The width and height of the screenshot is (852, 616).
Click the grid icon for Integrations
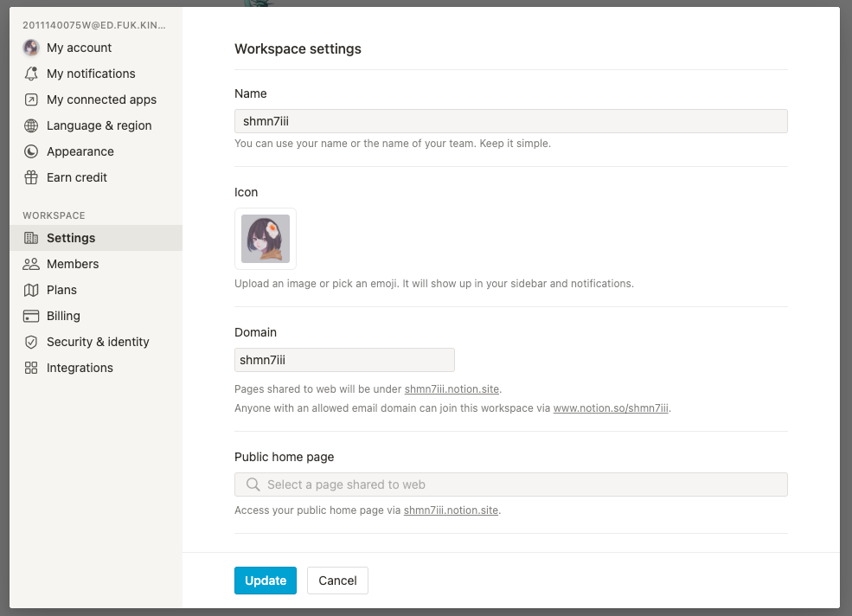click(x=31, y=368)
